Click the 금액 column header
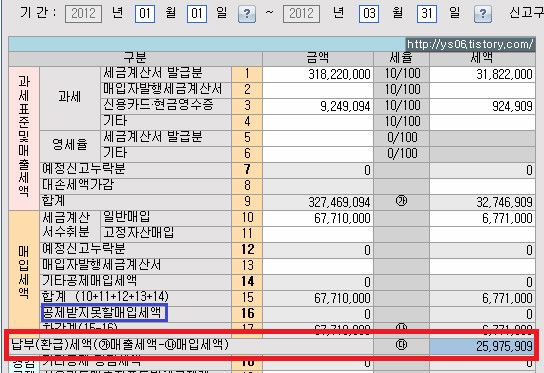The width and height of the screenshot is (544, 373). [x=318, y=58]
